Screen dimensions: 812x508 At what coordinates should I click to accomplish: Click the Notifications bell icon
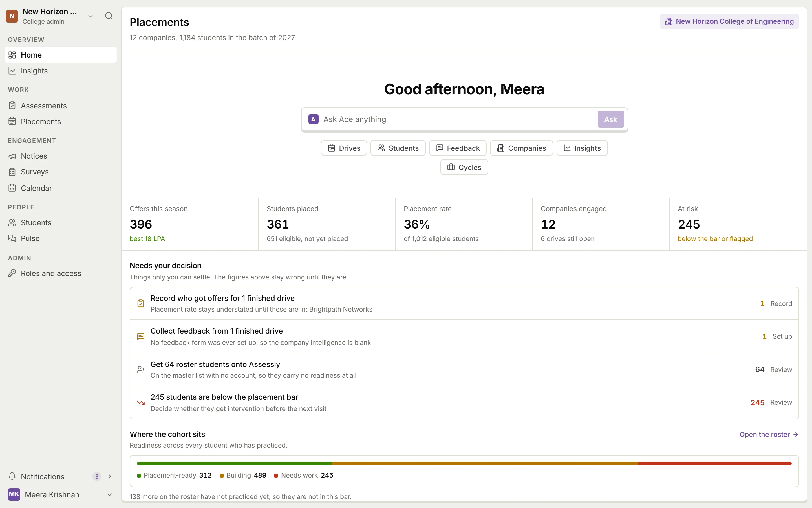12,476
